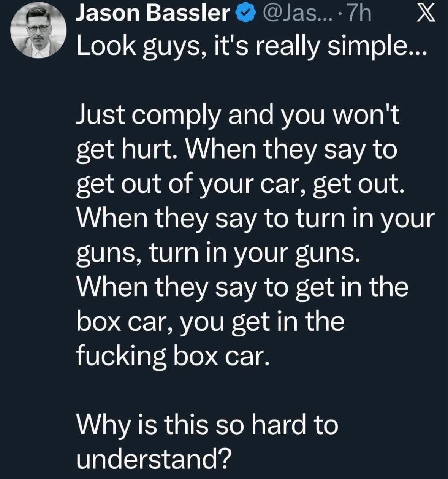Click the final word "understand?"
The width and height of the screenshot is (448, 479).
(154, 459)
